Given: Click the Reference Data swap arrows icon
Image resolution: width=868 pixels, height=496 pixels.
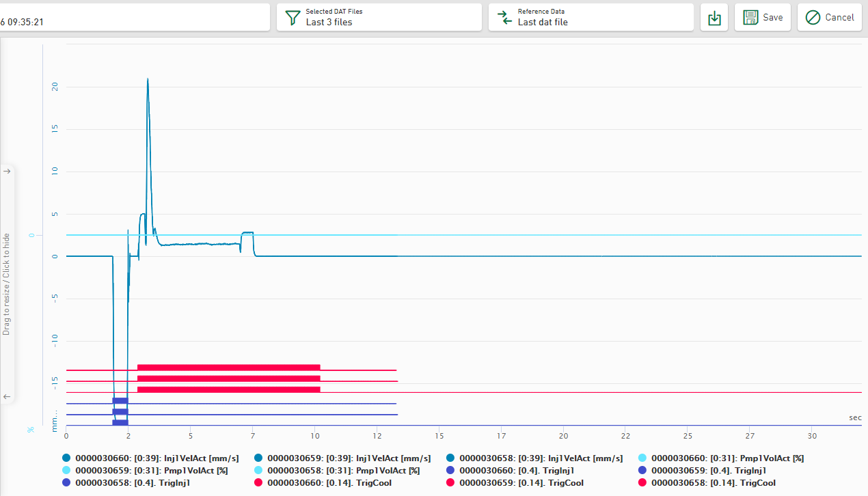Looking at the screenshot, I should pos(504,17).
